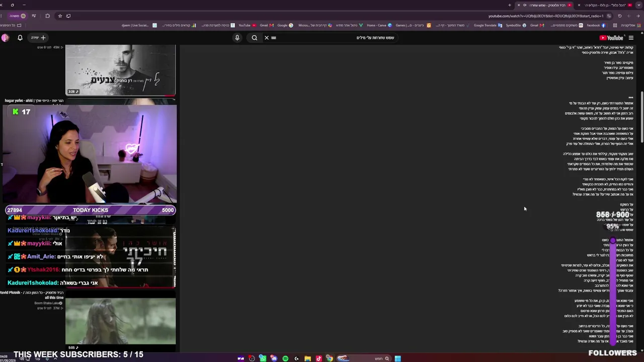Open Spotify from the taskbar
This screenshot has height=362, width=644.
pyautogui.click(x=285, y=358)
